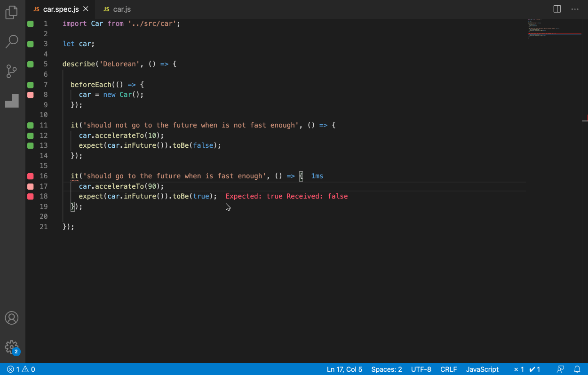Click the failing tests ×1 status item
The width and height of the screenshot is (588, 375).
coord(519,369)
